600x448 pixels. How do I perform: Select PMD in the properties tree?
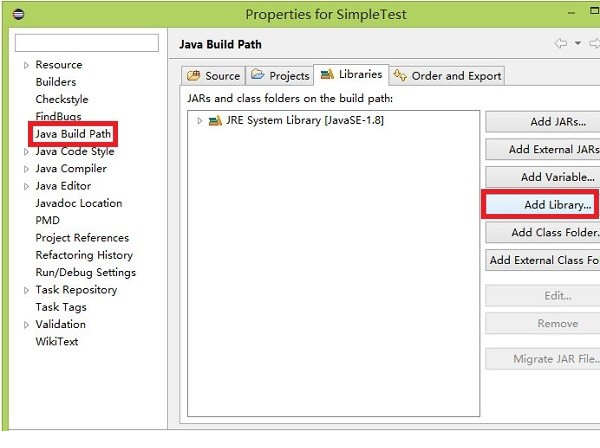point(47,220)
